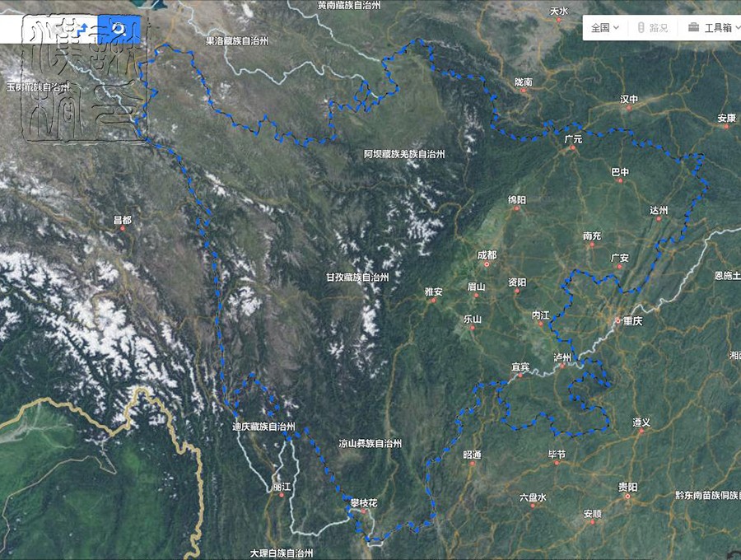Click the 宜宾 city label
741x560 pixels.
click(x=520, y=366)
